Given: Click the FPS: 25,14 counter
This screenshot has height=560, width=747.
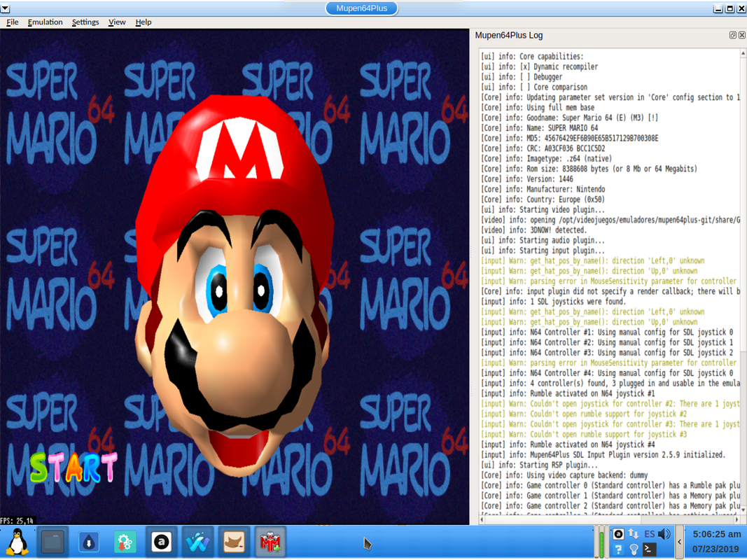Looking at the screenshot, I should point(18,521).
